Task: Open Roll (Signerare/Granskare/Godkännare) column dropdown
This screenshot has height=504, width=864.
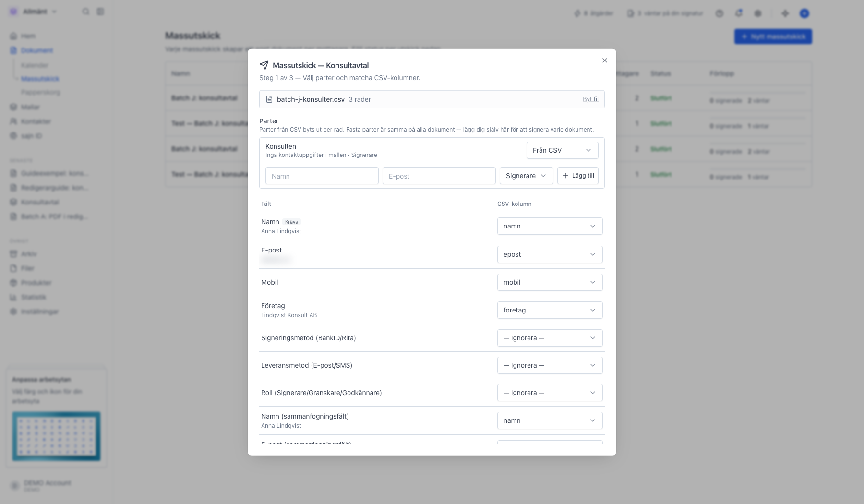Action: pyautogui.click(x=550, y=393)
